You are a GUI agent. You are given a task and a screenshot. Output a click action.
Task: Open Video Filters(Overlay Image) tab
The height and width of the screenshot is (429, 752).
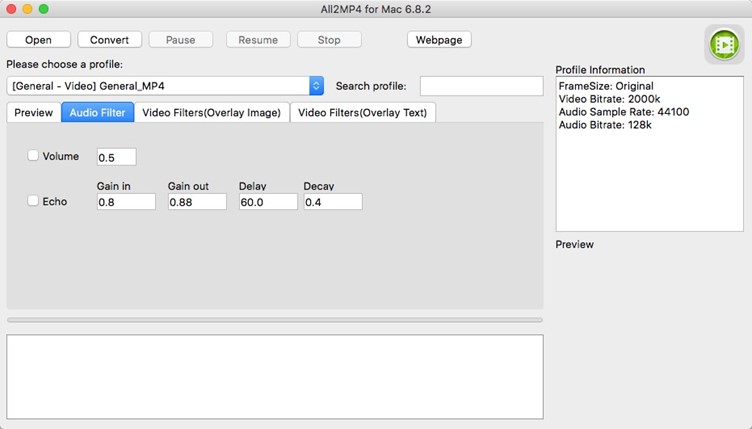click(212, 113)
